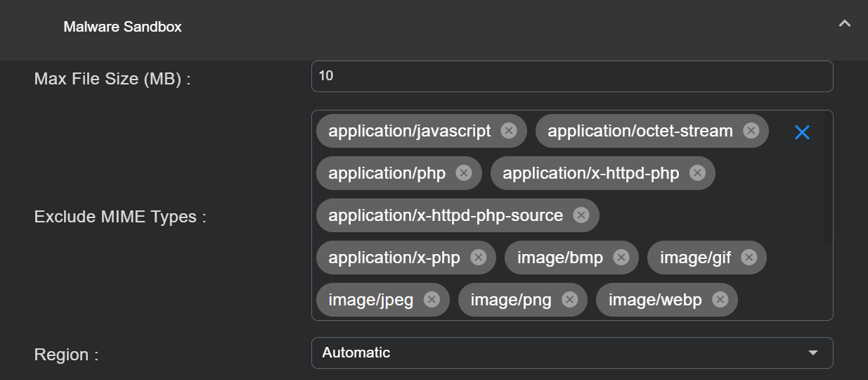
Task: Remove the image/bmp MIME type
Action: 621,258
